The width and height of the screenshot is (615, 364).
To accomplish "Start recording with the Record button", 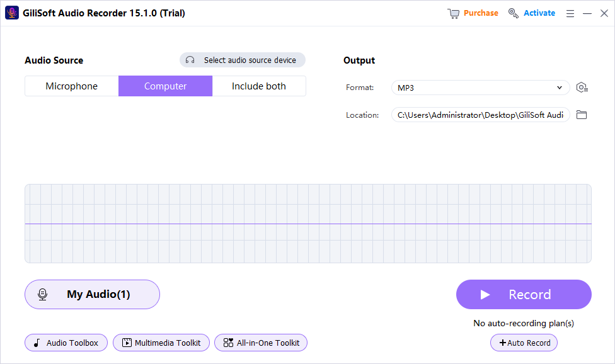I will tap(524, 294).
